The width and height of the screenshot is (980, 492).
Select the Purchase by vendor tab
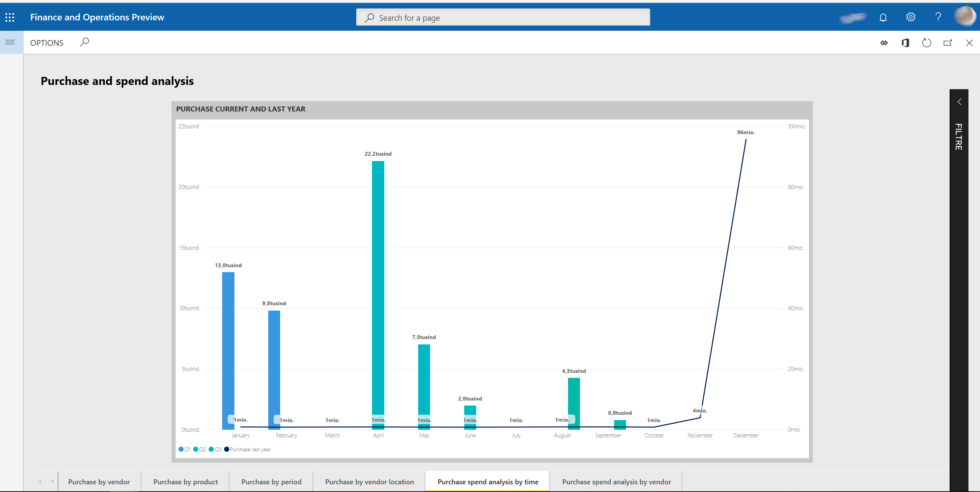(98, 482)
